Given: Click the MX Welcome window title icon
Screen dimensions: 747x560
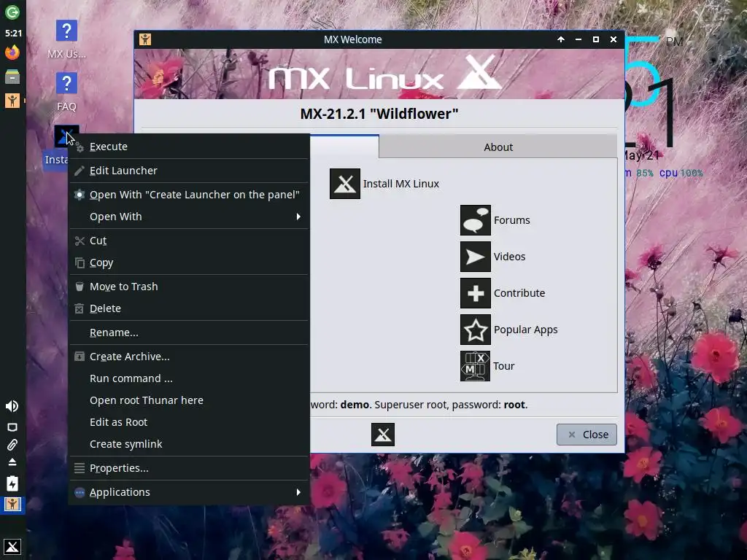Looking at the screenshot, I should click(145, 39).
